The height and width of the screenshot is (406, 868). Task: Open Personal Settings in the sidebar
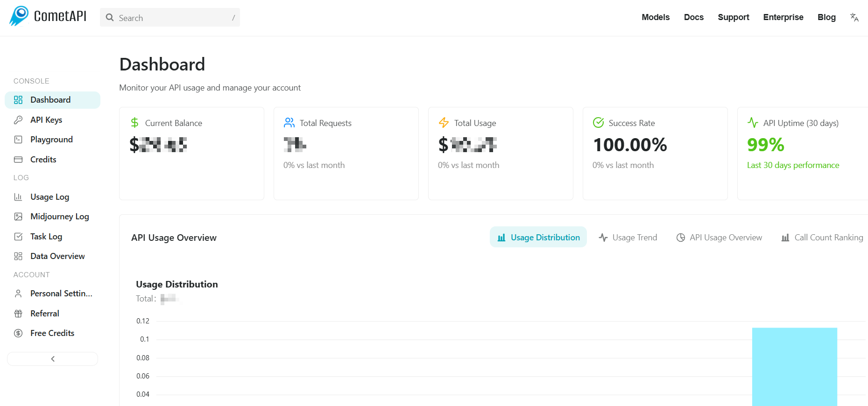tap(61, 294)
